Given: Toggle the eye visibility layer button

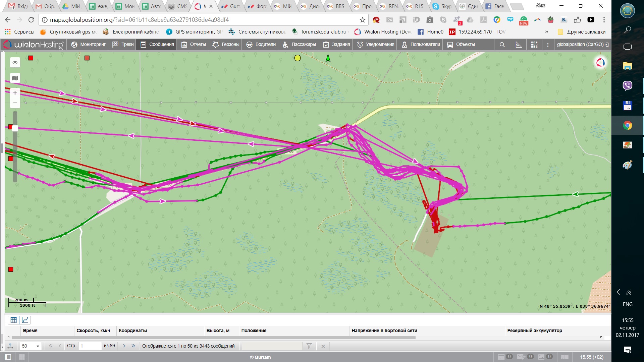Looking at the screenshot, I should tap(15, 62).
